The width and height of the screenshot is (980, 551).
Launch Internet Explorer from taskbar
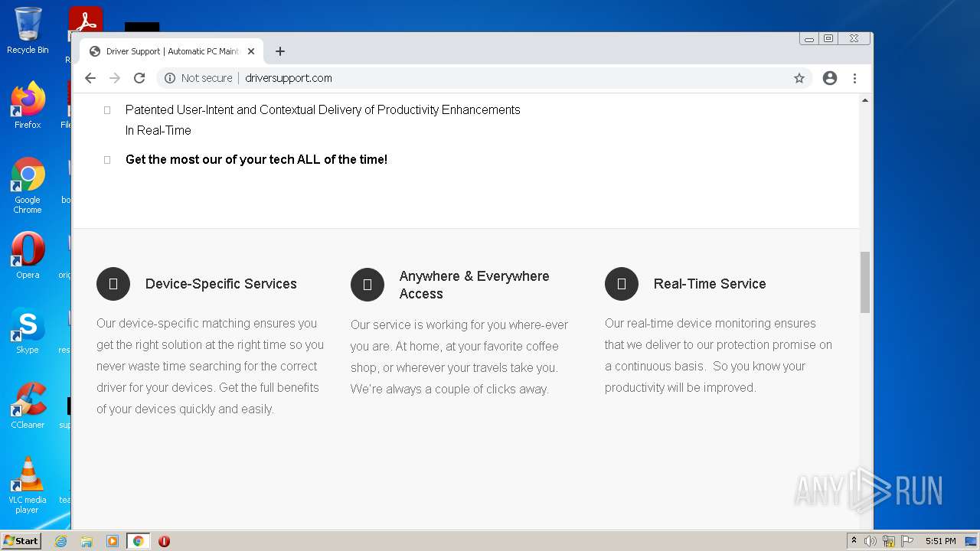[x=60, y=541]
